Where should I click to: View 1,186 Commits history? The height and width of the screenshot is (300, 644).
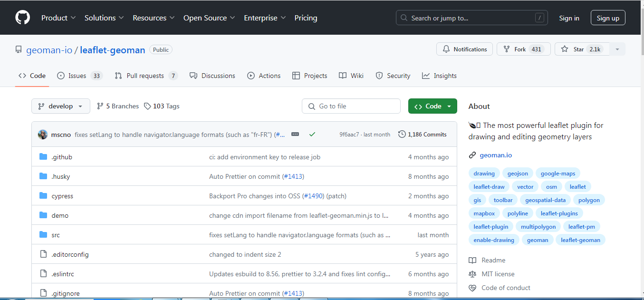point(423,135)
